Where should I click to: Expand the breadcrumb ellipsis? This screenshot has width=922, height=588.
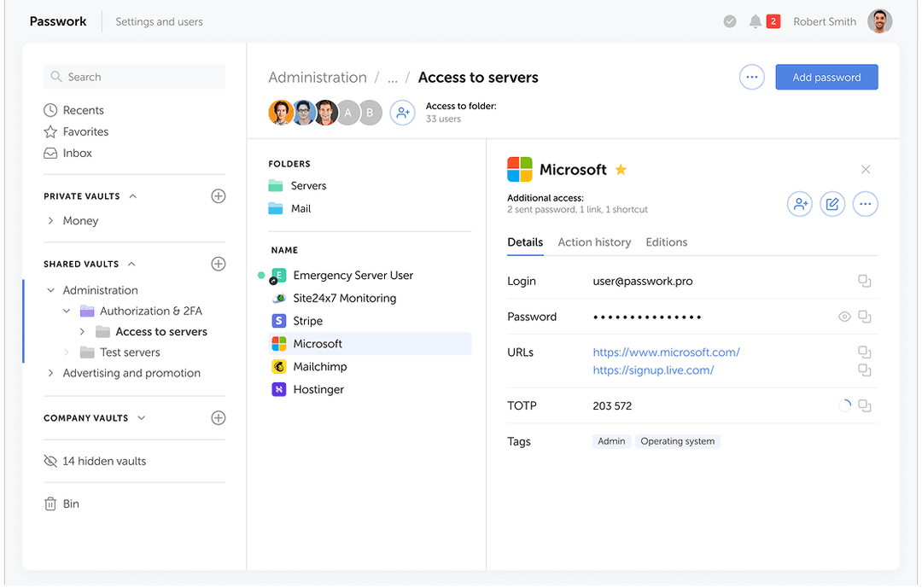pos(393,78)
